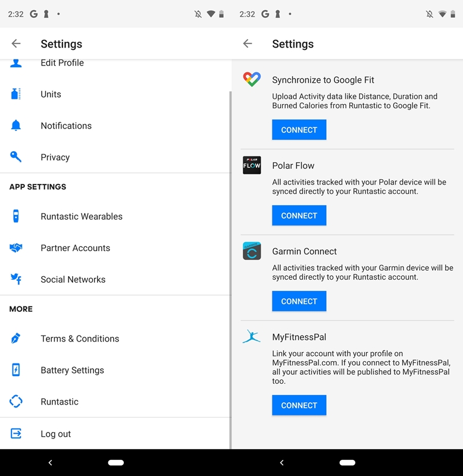Open the Runtastic entry under More
463x476 pixels.
click(115, 402)
